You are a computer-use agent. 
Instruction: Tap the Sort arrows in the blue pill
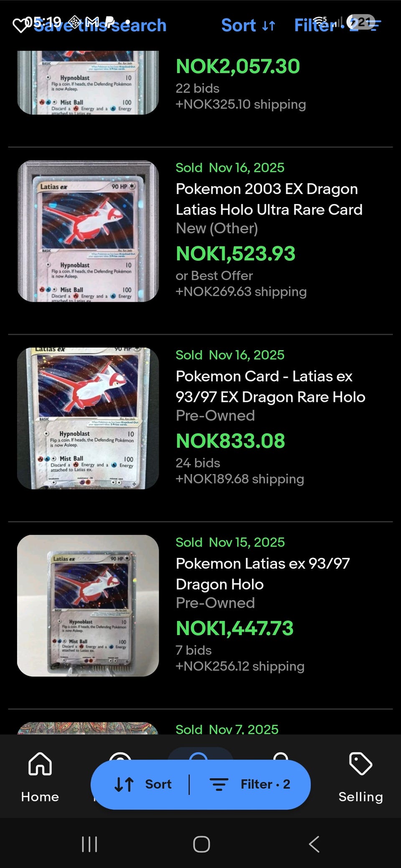pyautogui.click(x=124, y=785)
